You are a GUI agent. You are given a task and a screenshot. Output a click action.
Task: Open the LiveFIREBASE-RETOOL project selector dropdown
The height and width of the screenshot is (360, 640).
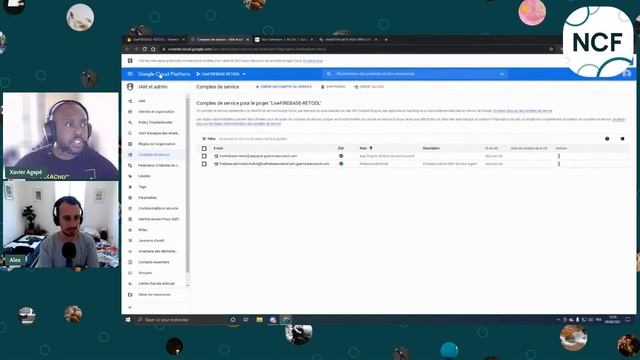pyautogui.click(x=221, y=74)
